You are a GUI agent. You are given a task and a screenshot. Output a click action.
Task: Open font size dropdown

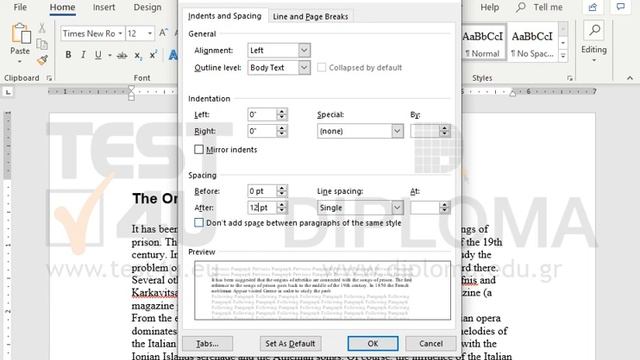(x=150, y=33)
